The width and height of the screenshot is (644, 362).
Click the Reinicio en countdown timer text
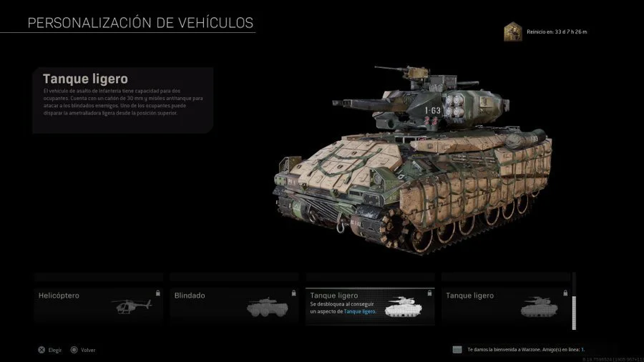point(557,31)
